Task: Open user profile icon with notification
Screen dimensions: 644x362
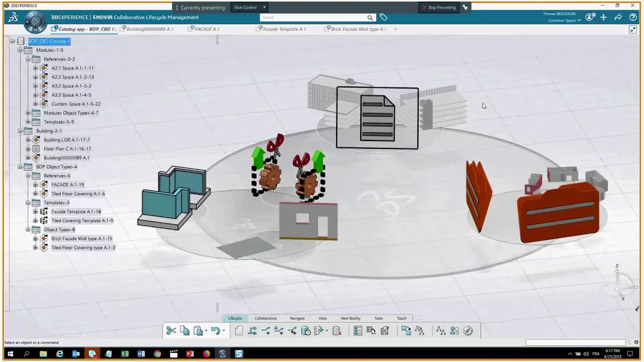Action: [589, 17]
